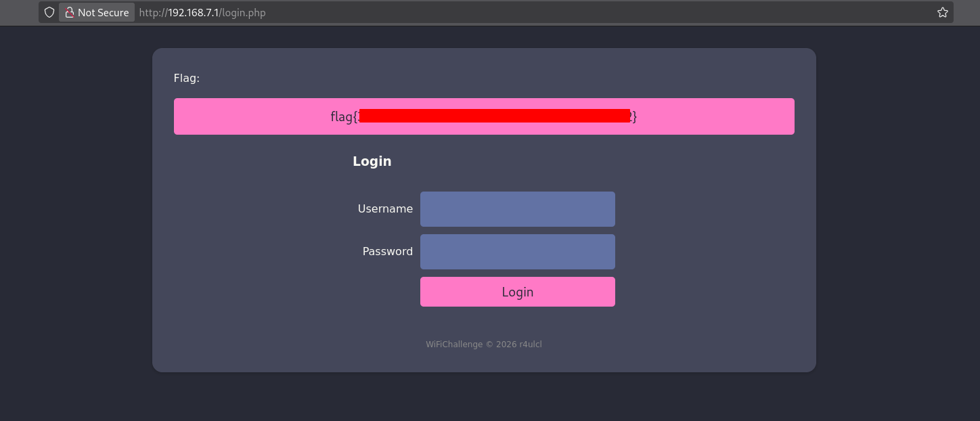The image size is (980, 421).
Task: Click the red redacted bar over the flag
Action: tap(494, 116)
